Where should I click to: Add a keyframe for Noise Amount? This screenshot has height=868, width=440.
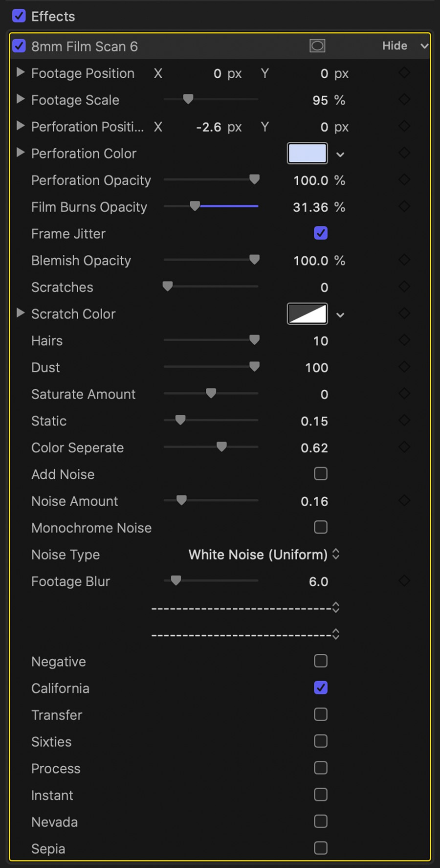[x=404, y=501]
